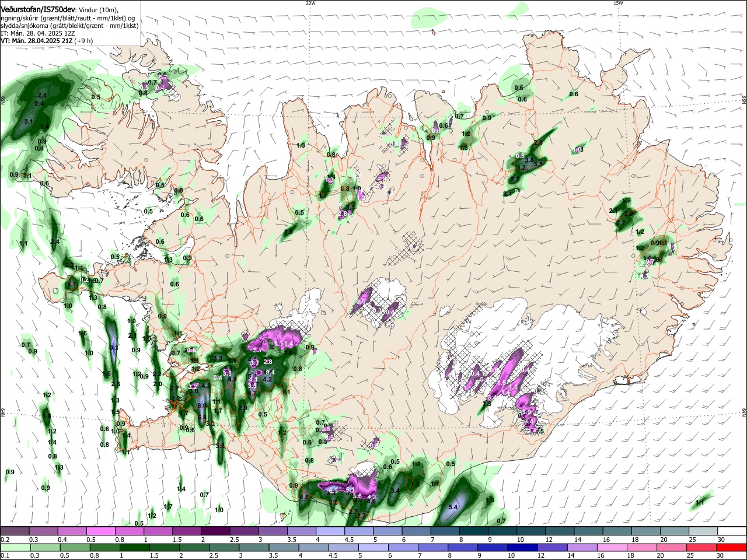Screen dimensions: 747x560
Task: Click the 9.3 precipitation value on the map
Action: point(114,348)
